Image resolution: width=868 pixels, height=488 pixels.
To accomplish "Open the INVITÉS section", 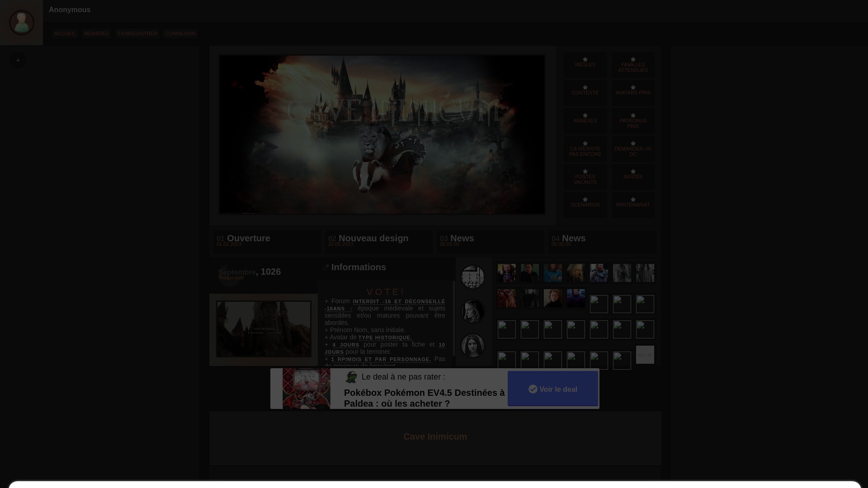I will (x=633, y=177).
